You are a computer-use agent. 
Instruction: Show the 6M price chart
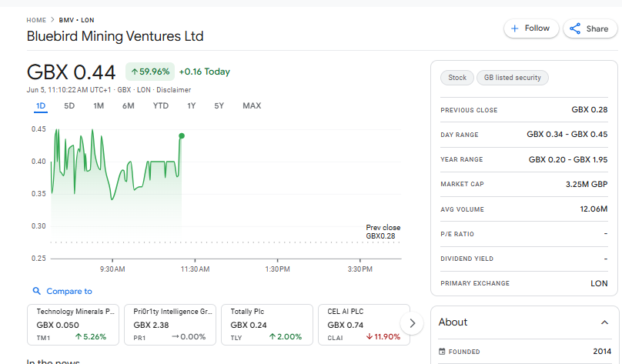tap(129, 106)
